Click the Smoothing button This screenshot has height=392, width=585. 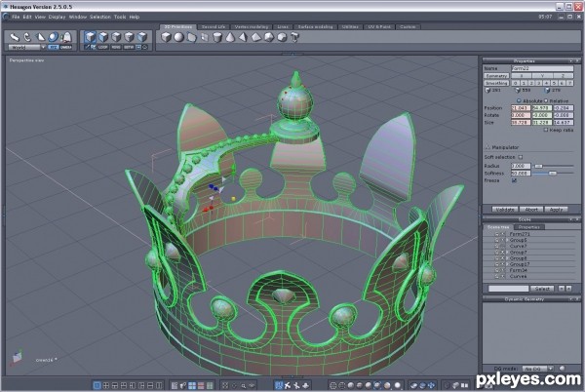pos(496,83)
